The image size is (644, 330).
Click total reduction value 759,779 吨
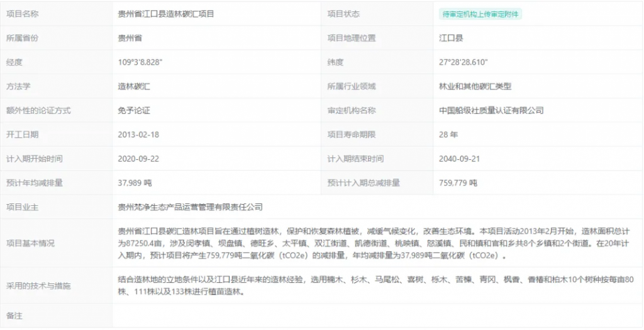[x=458, y=183]
